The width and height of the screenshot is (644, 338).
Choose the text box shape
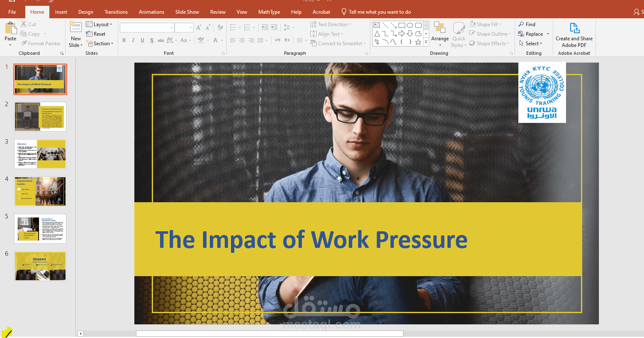[x=377, y=25]
